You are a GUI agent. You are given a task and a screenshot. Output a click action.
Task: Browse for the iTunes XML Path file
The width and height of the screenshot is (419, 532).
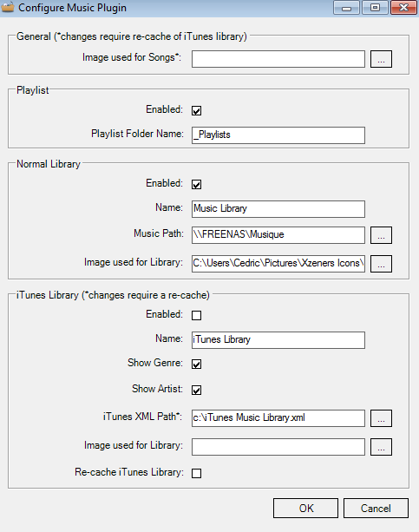[x=381, y=418]
